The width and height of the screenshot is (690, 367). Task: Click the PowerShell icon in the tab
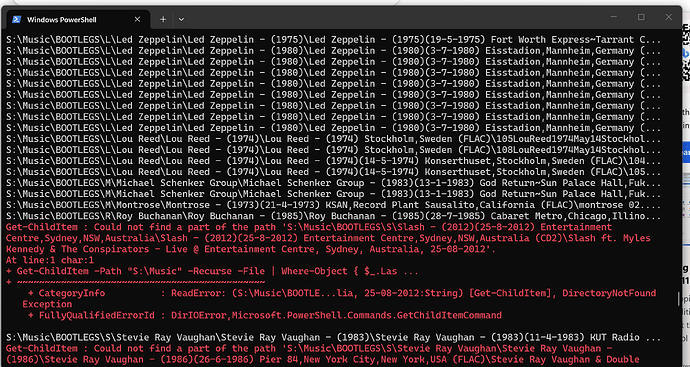coord(17,19)
